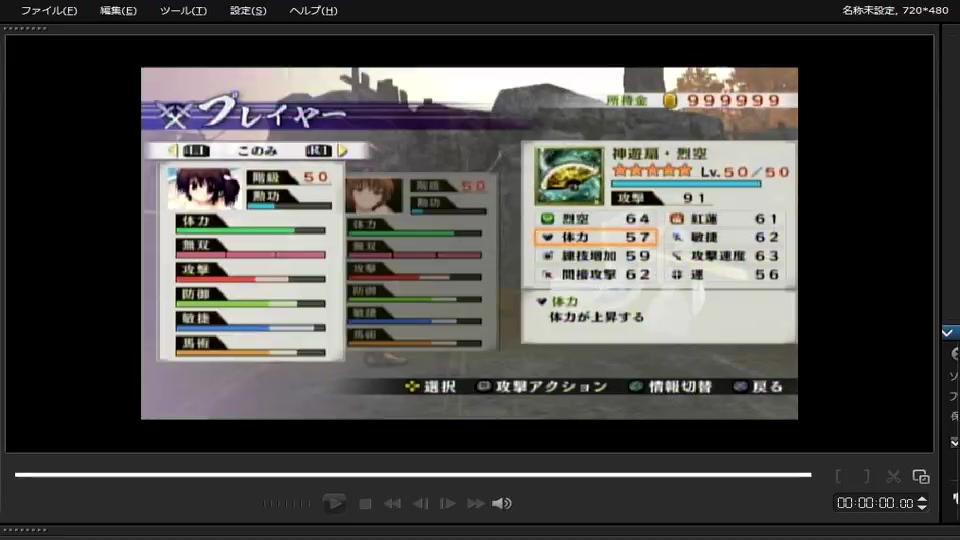Click the speaker volume icon
The height and width of the screenshot is (540, 960).
502,504
